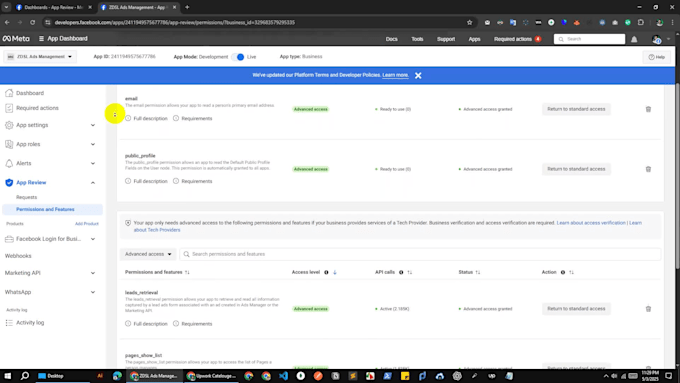Image resolution: width=680 pixels, height=383 pixels.
Task: Click the Access level info icon
Action: [326, 272]
